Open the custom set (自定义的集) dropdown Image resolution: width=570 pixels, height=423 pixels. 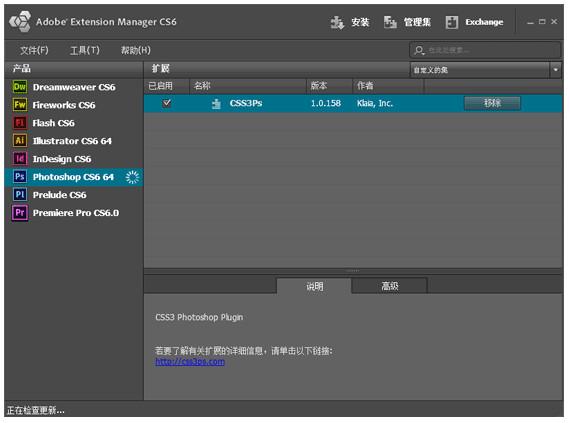point(485,70)
